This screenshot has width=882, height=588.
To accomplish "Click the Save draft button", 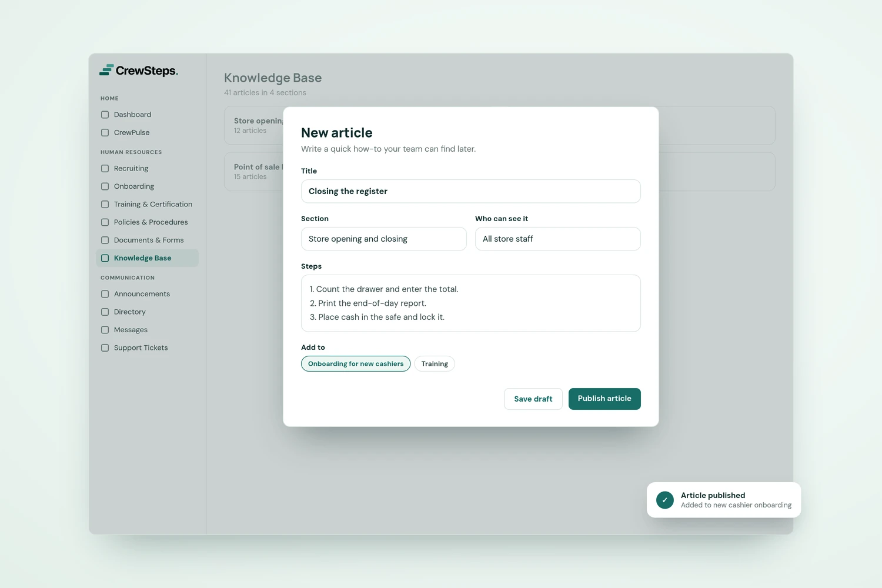I will (x=533, y=399).
